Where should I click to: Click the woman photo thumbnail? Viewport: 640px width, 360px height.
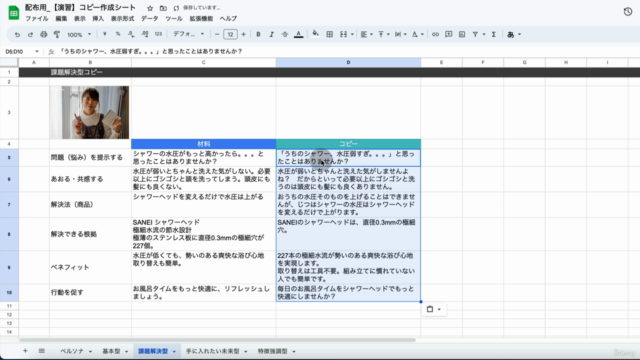[x=89, y=112]
